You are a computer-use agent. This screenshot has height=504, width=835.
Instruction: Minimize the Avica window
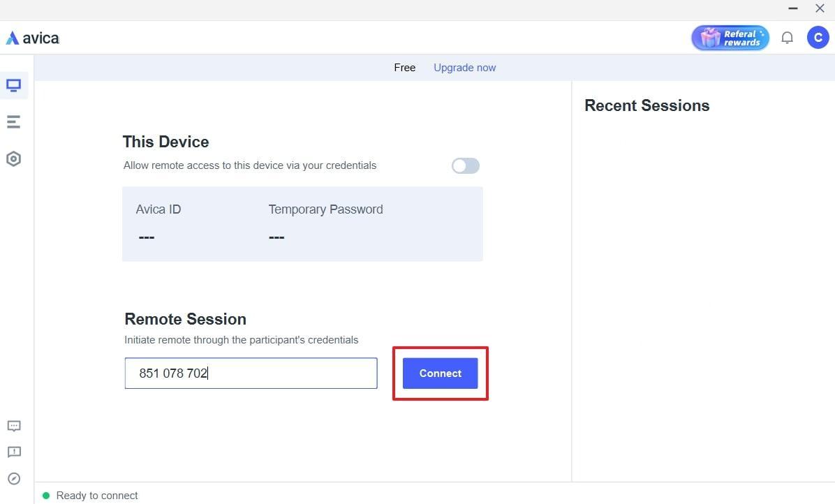pyautogui.click(x=792, y=8)
